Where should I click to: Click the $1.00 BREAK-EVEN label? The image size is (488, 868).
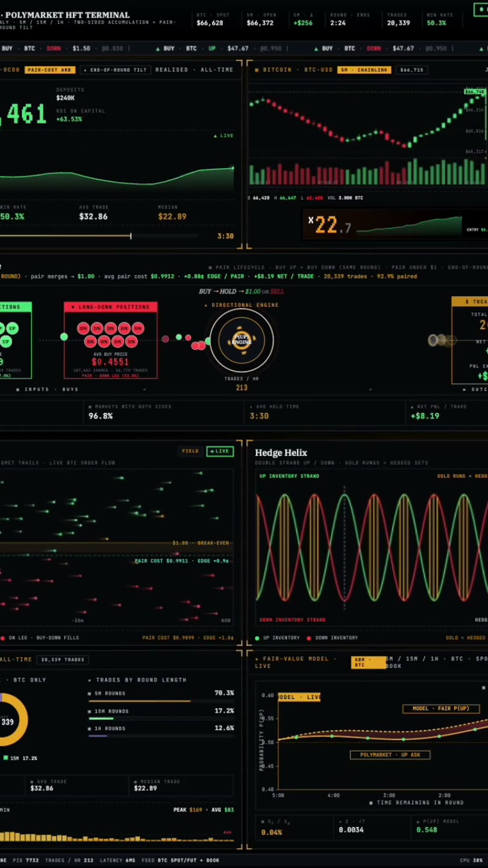coord(201,543)
